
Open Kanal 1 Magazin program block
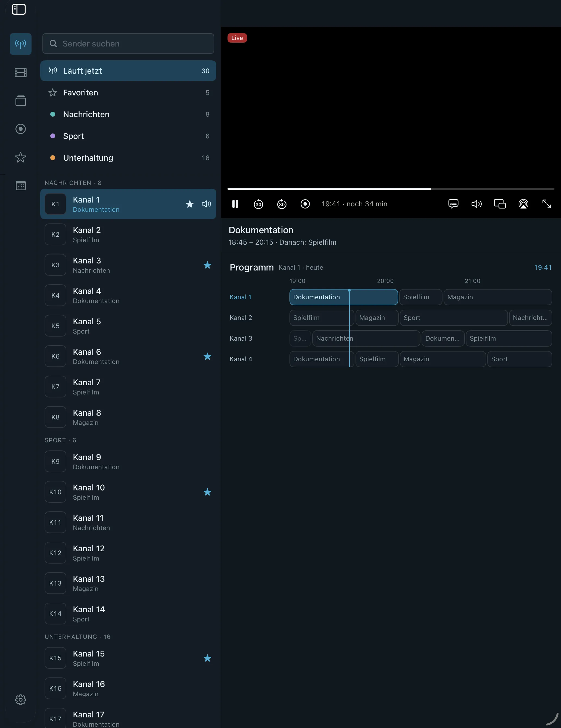pos(498,297)
